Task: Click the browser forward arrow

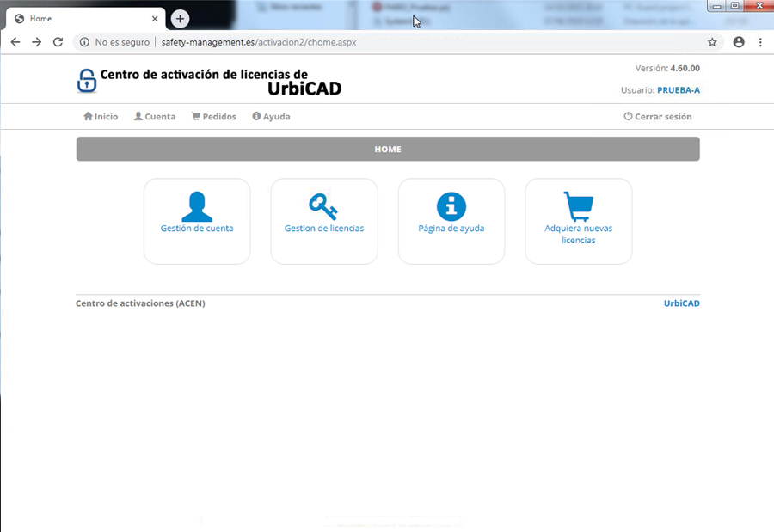Action: (x=36, y=42)
